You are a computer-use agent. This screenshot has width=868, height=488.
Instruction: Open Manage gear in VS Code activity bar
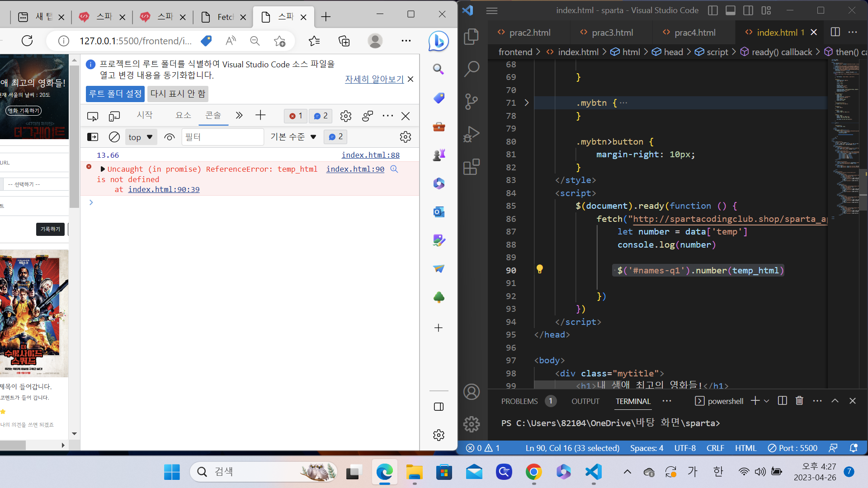(472, 424)
